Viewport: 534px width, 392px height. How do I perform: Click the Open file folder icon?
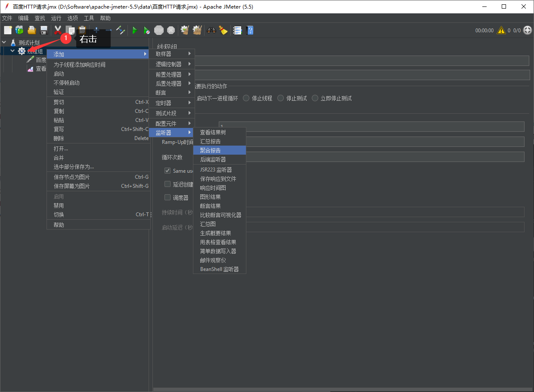[31, 30]
